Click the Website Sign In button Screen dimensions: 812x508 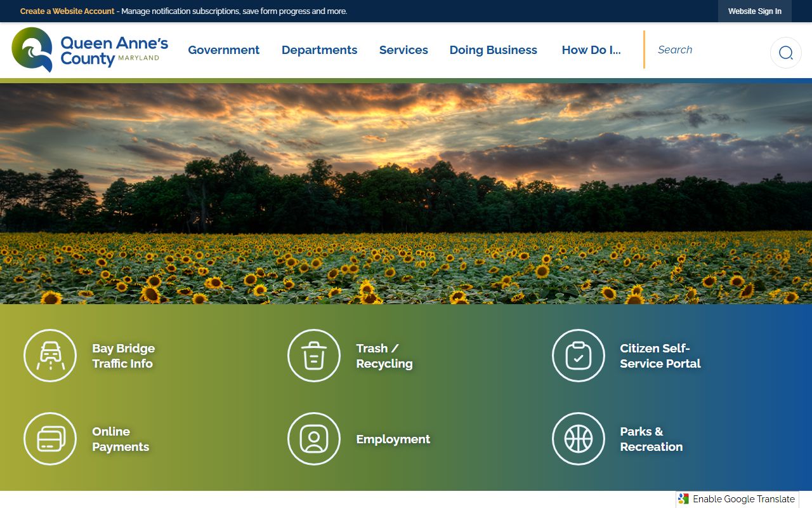coord(755,11)
